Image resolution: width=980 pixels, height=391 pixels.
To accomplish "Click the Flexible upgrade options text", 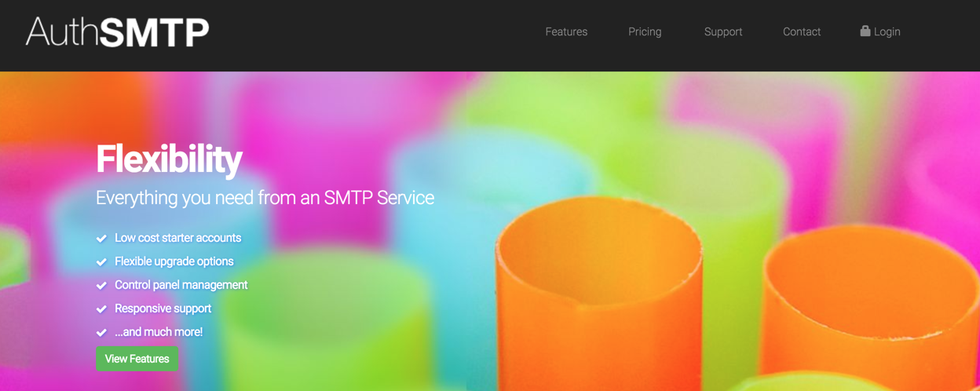I will click(x=174, y=261).
